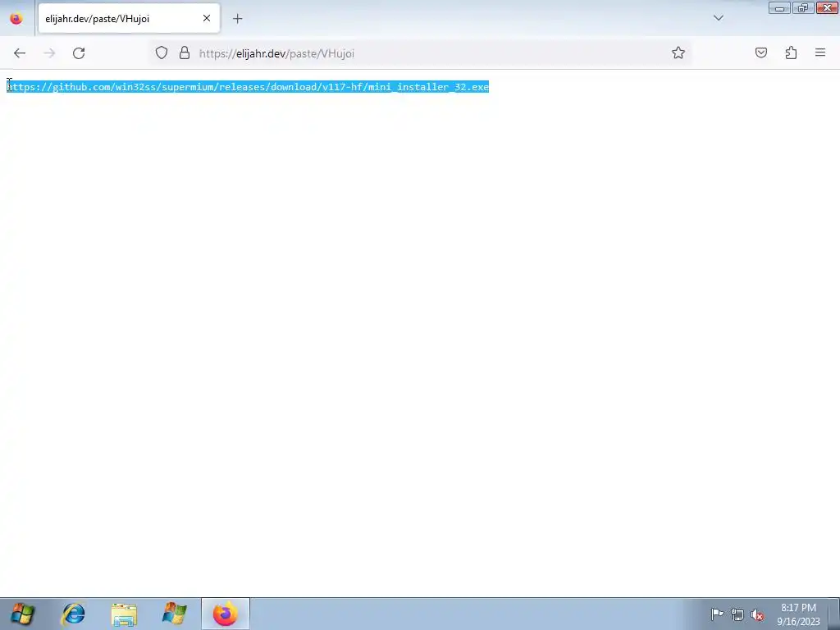Click the highlighted GitHub mini_installer_32.exe URL text
Screen dimensions: 840x630
click(248, 87)
